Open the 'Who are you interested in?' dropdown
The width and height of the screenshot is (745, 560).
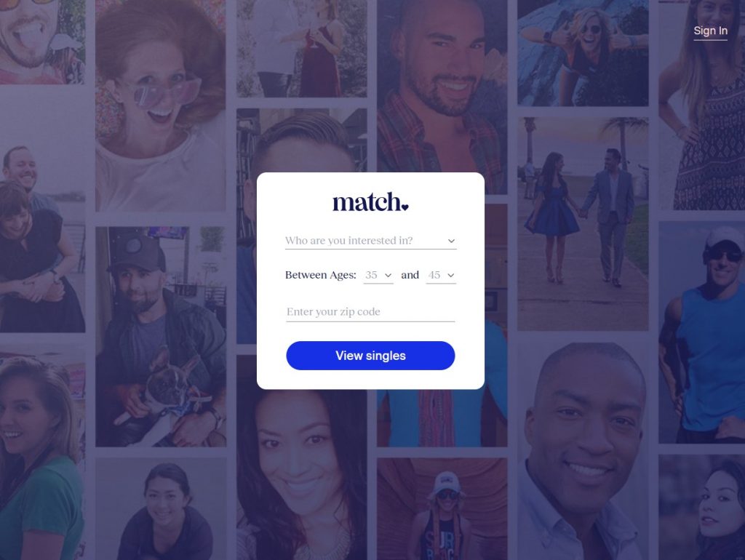tap(370, 241)
